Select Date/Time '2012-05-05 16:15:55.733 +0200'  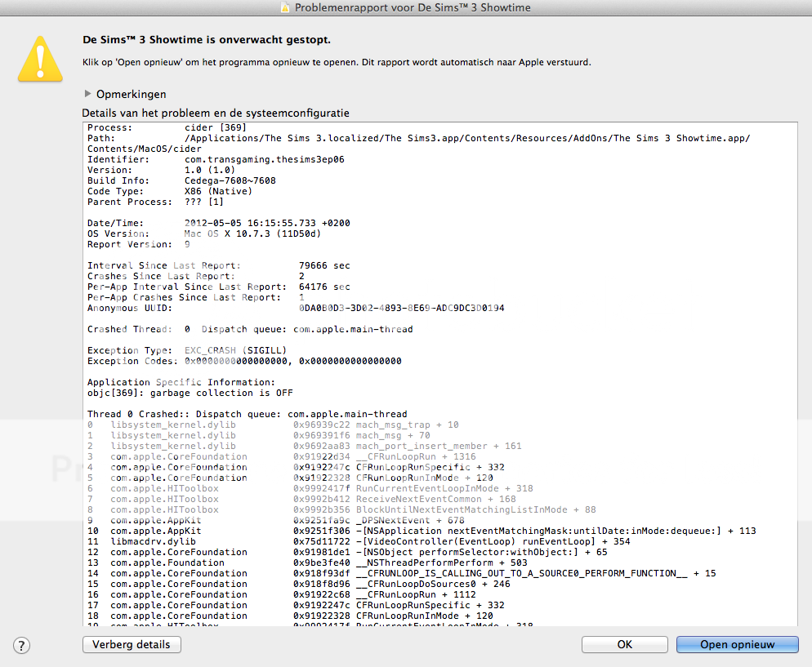tap(267, 223)
